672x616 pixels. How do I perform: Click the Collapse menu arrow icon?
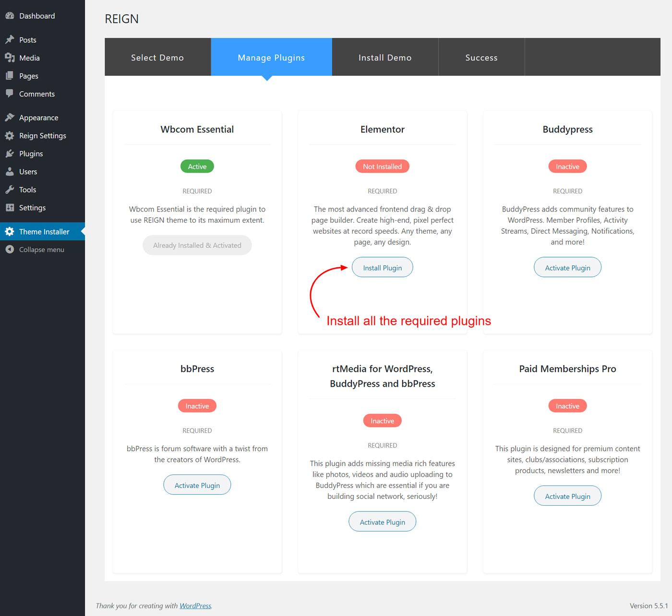[10, 249]
